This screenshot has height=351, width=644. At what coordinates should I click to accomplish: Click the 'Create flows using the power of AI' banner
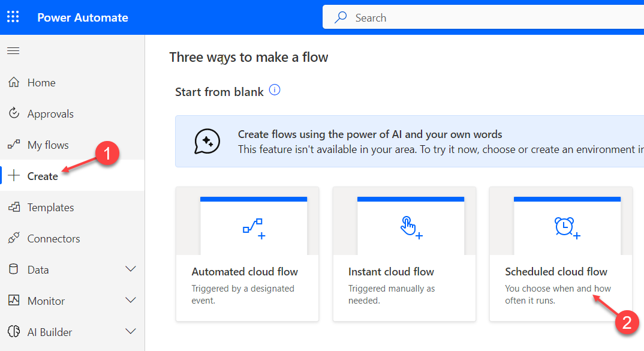coord(410,142)
